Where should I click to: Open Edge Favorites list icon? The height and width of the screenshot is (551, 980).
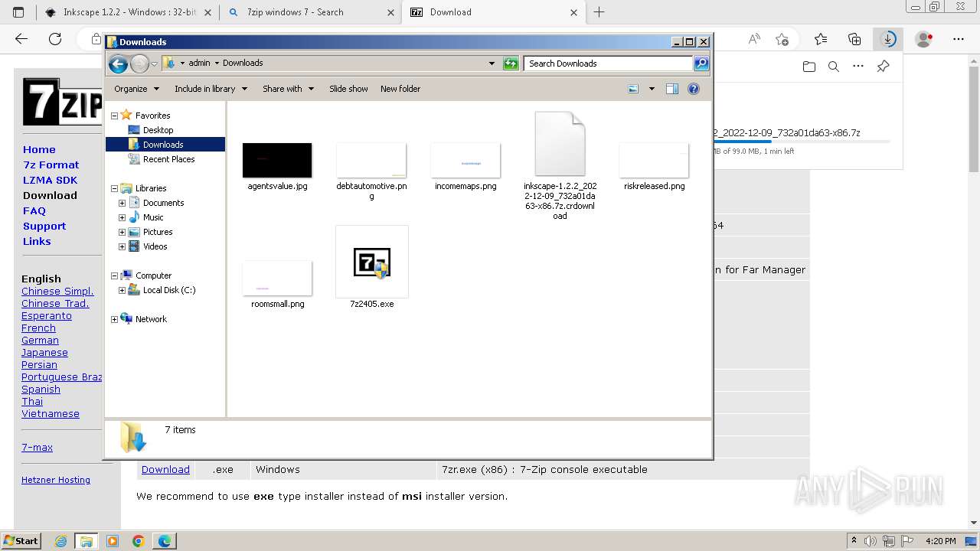click(x=821, y=39)
